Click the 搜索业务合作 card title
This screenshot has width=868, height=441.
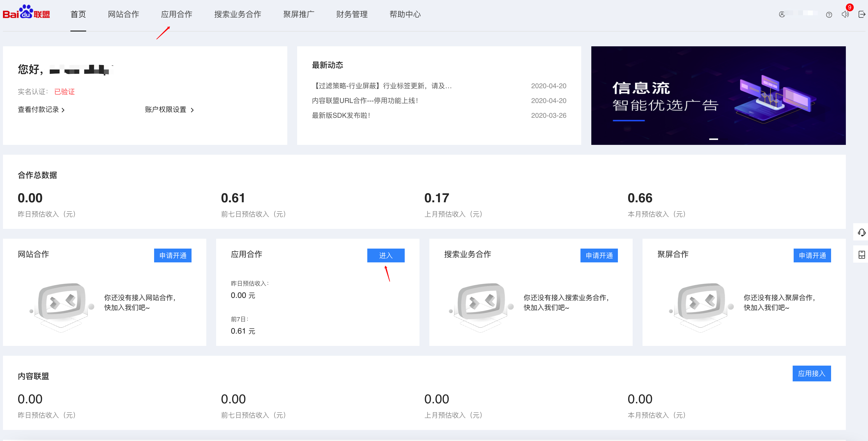(467, 254)
